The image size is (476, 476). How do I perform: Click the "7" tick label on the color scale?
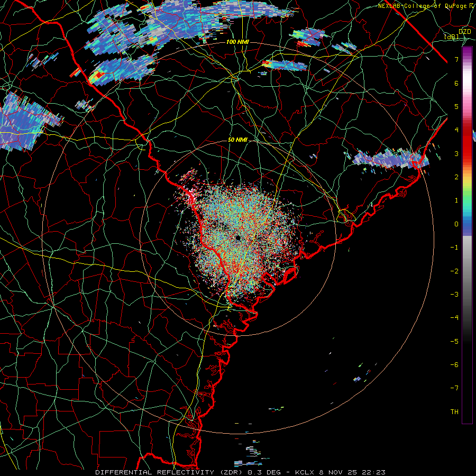pyautogui.click(x=456, y=59)
